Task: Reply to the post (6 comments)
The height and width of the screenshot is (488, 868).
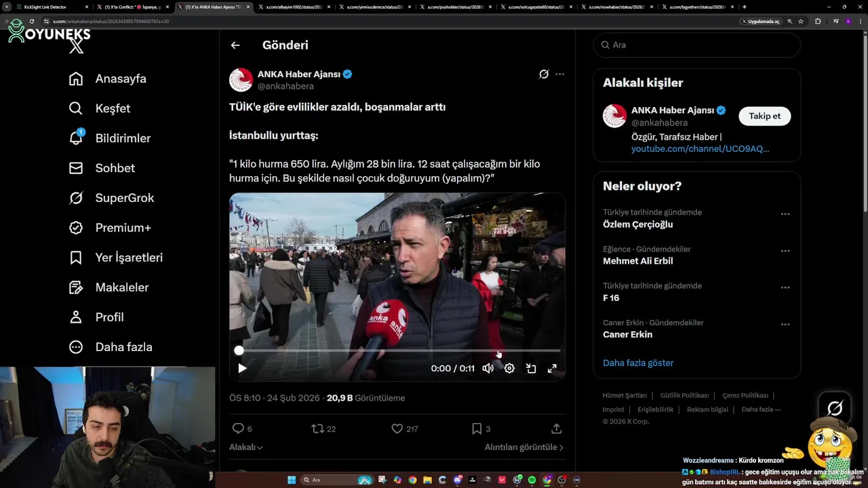Action: click(242, 428)
